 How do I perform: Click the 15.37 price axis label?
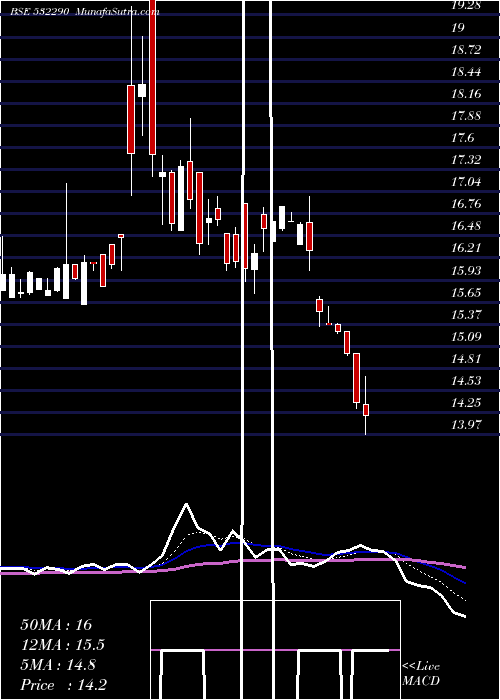[466, 314]
